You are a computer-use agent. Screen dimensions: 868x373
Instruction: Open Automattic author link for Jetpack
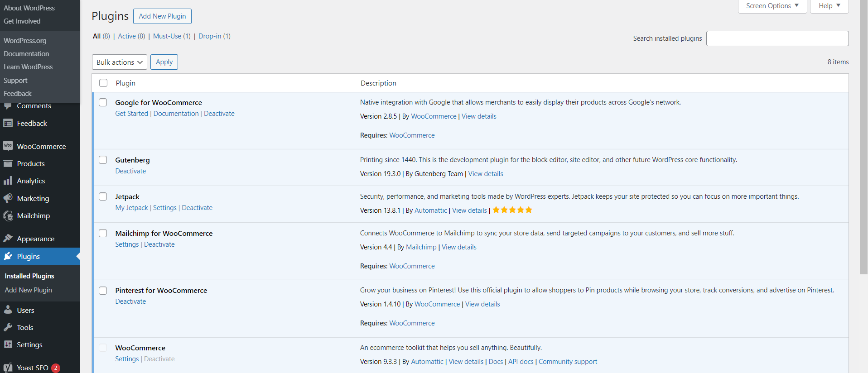[x=431, y=210]
